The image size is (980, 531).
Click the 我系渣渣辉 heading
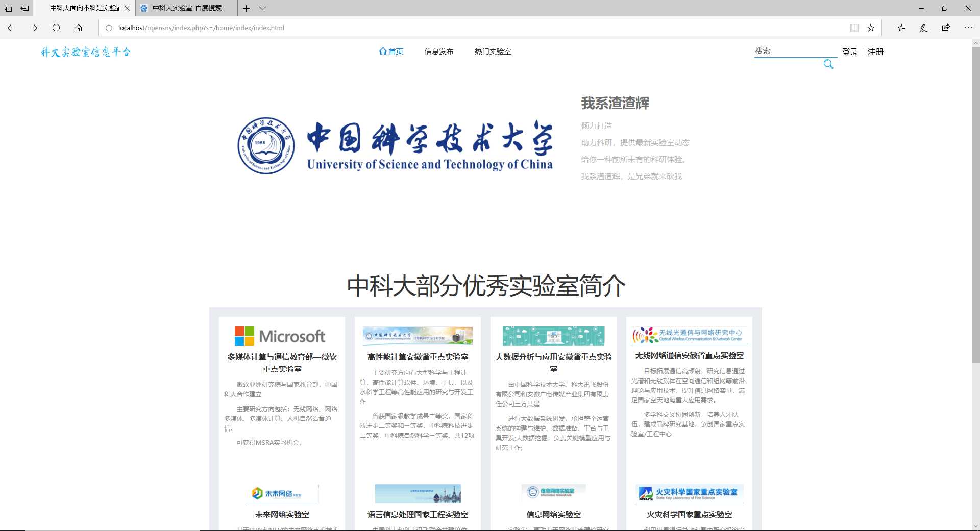615,104
